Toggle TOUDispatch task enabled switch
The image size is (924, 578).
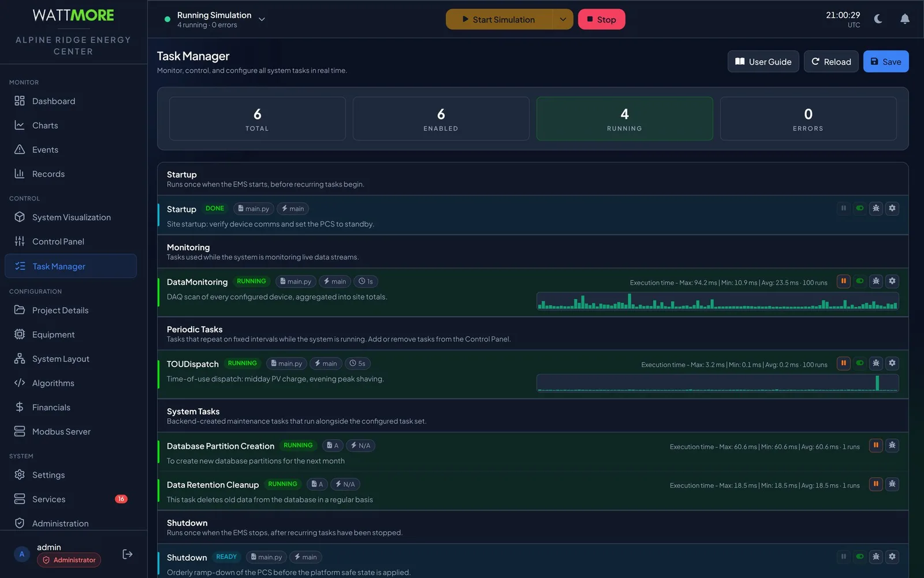[x=859, y=364]
